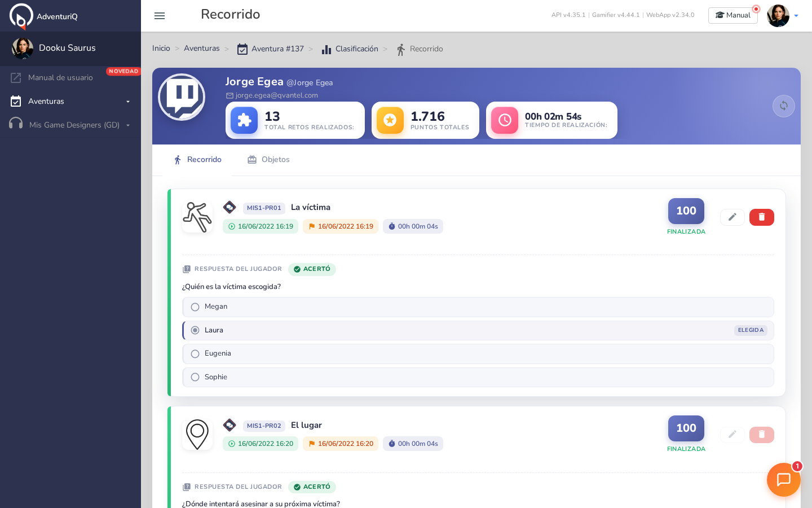Click the jorge.egea@qvantel.com email
This screenshot has width=812, height=508.
pyautogui.click(x=277, y=95)
